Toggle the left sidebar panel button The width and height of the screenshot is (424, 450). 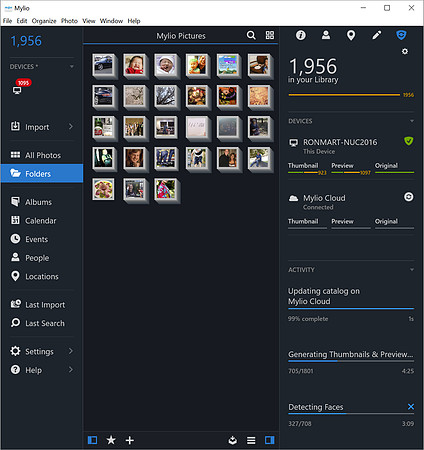pos(92,440)
